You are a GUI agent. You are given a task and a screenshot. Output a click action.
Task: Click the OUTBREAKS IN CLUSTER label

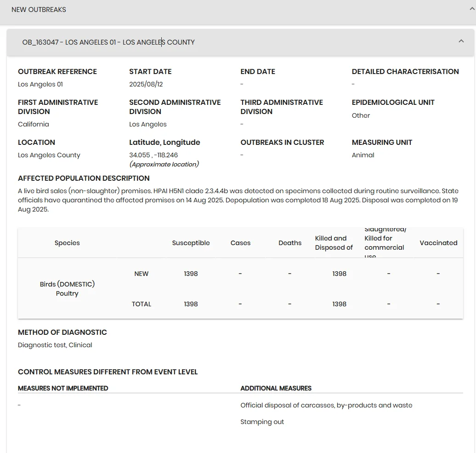(x=282, y=143)
